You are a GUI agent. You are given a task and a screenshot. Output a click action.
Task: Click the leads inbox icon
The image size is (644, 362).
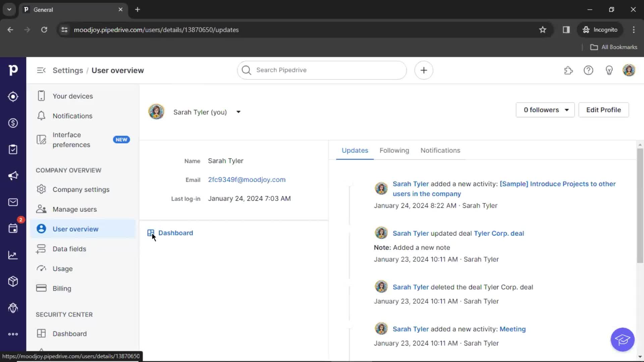point(13,96)
